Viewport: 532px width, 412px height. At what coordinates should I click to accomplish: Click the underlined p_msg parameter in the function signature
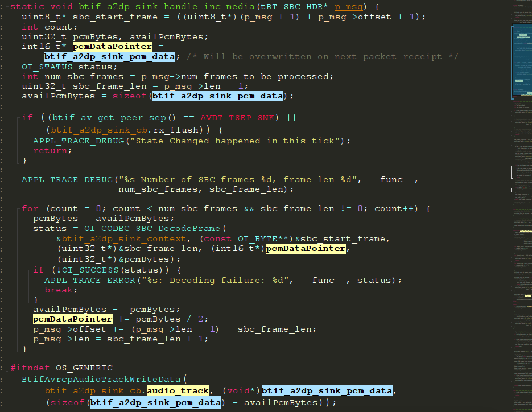pyautogui.click(x=349, y=6)
